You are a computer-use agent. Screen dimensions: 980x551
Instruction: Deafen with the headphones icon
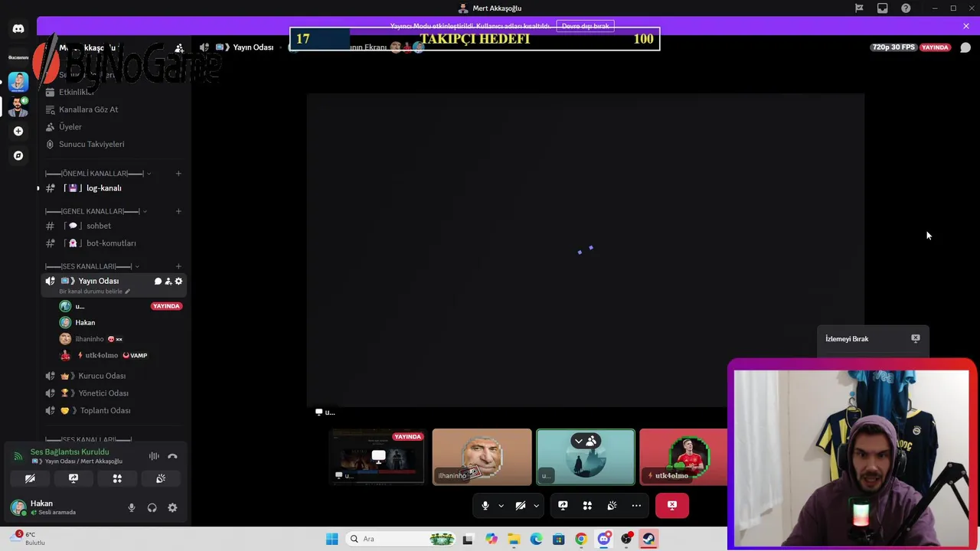(x=152, y=507)
